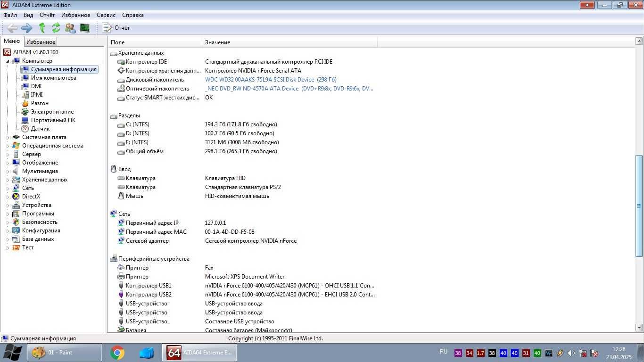Click the scrollbar down arrow in details pane
This screenshot has height=362, width=644.
pyautogui.click(x=639, y=329)
